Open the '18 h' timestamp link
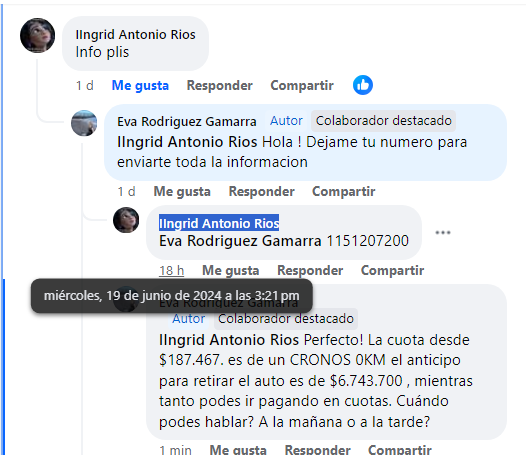This screenshot has height=455, width=526. pyautogui.click(x=171, y=270)
